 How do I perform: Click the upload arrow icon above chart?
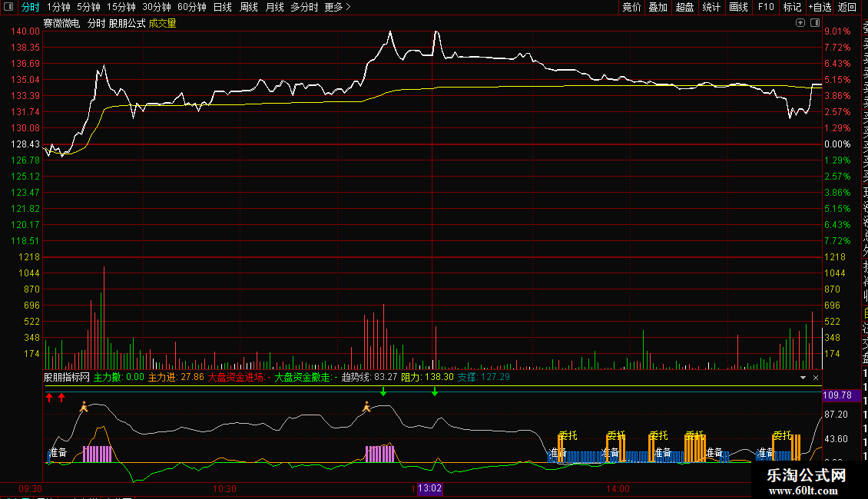point(801,24)
